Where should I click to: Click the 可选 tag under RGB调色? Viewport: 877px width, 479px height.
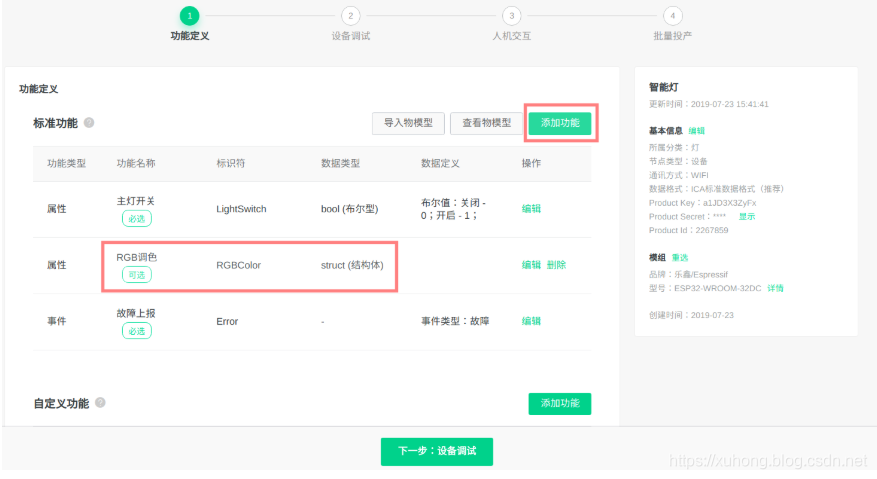(x=136, y=275)
